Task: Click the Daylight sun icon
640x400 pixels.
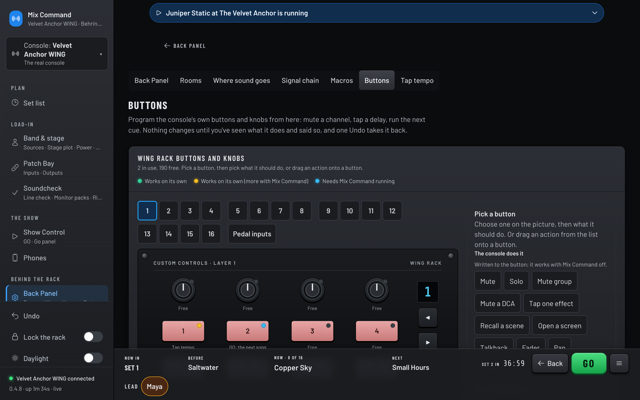Action: point(15,358)
